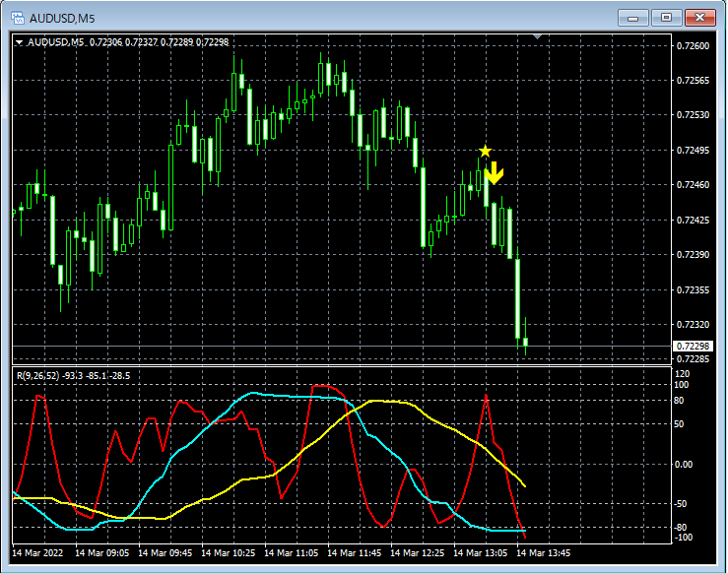Viewport: 728px width, 573px height.
Task: Maximize the AUDUSD,M5 chart window
Action: pos(666,18)
